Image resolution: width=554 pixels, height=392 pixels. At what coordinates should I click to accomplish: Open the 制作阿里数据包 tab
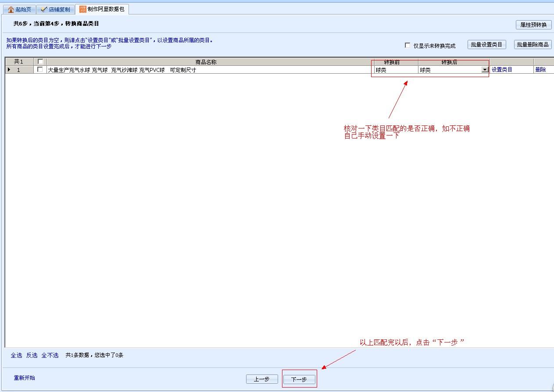102,9
